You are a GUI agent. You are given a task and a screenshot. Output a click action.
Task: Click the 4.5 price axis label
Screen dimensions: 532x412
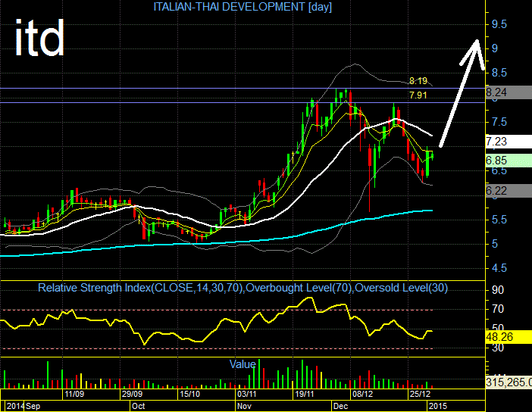[499, 268]
